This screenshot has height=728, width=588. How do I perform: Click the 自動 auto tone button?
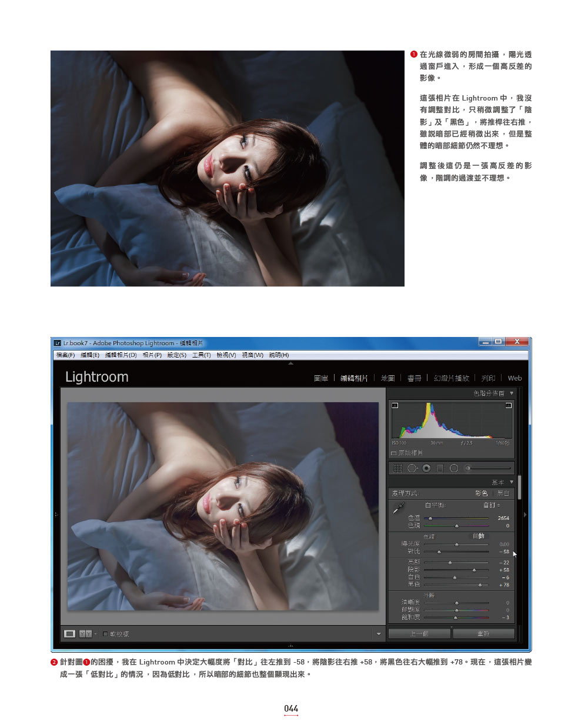point(479,536)
